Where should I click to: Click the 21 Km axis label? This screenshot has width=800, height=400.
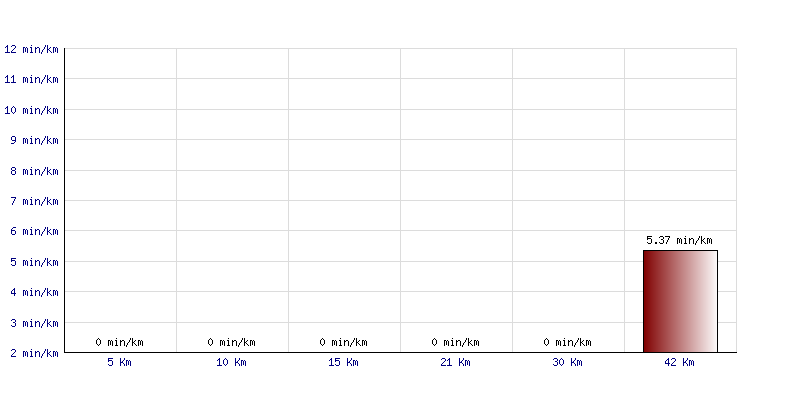[455, 362]
